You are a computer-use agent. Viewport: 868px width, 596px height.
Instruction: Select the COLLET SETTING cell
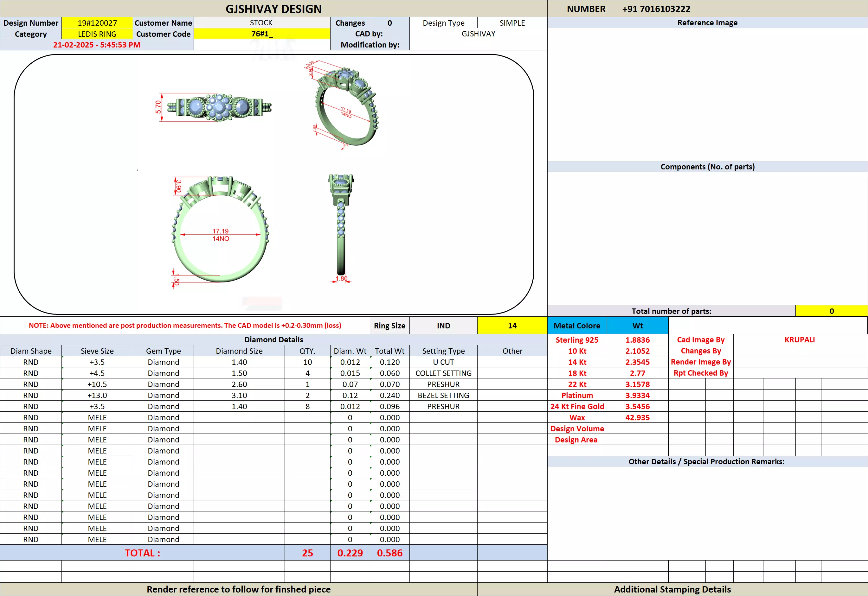point(443,373)
